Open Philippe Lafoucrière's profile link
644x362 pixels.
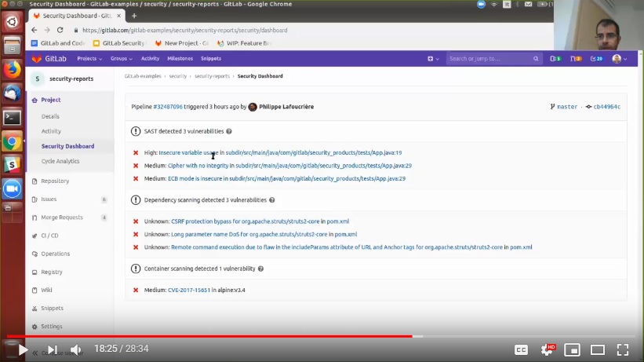286,107
